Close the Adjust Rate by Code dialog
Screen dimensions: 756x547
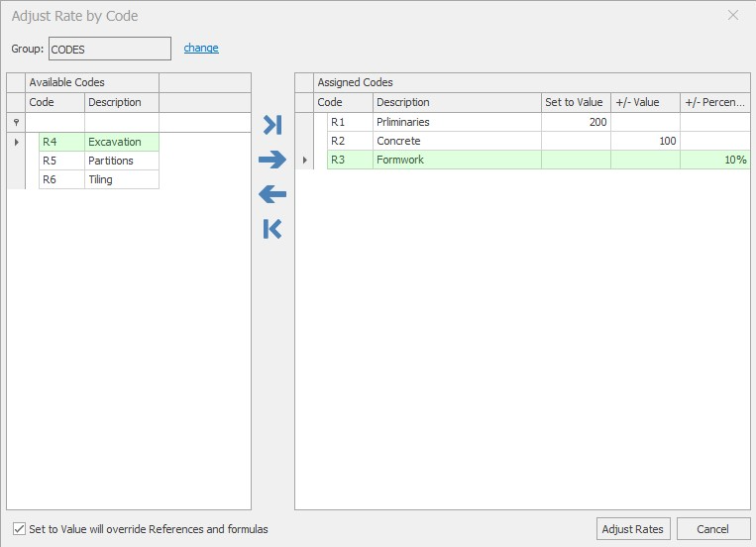[x=733, y=15]
